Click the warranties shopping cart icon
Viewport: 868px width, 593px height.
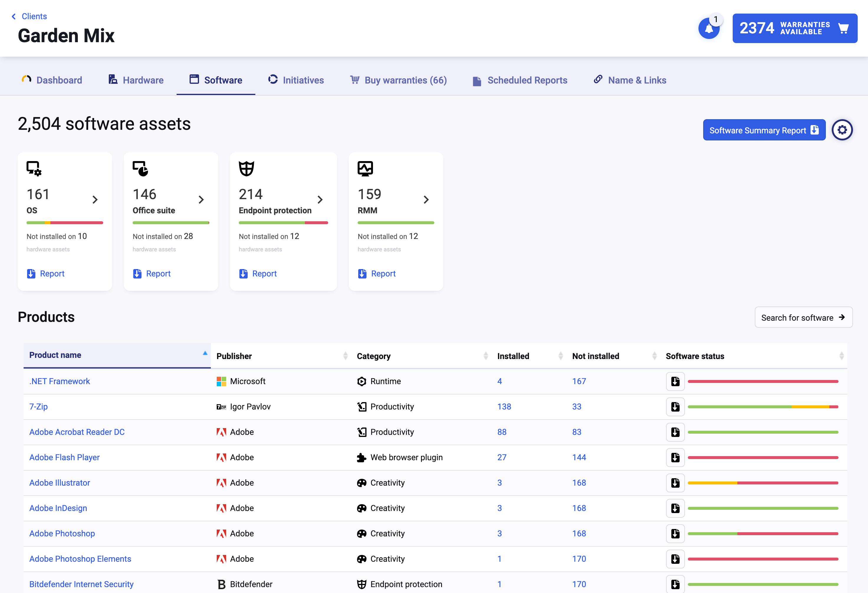tap(843, 28)
